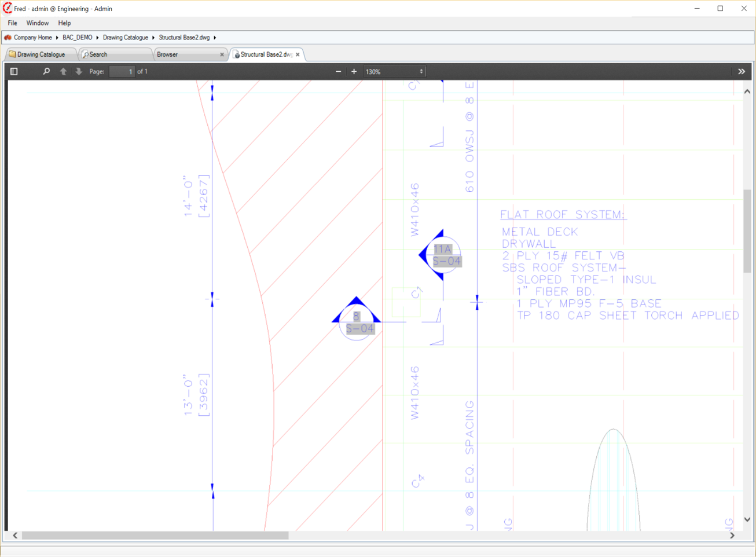Image resolution: width=756 pixels, height=557 pixels.
Task: Switch to the Drawing Catalogue tab
Action: tap(41, 54)
